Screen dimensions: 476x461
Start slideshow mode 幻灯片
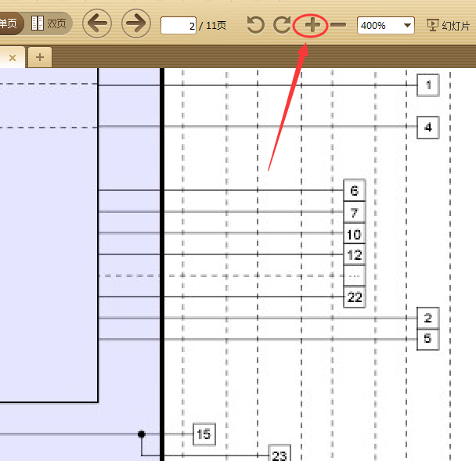pyautogui.click(x=448, y=26)
